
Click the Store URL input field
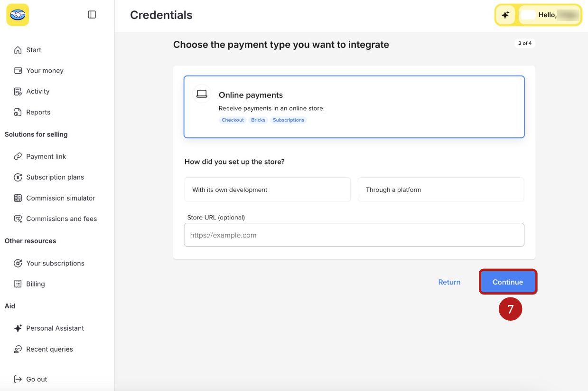[x=354, y=235]
